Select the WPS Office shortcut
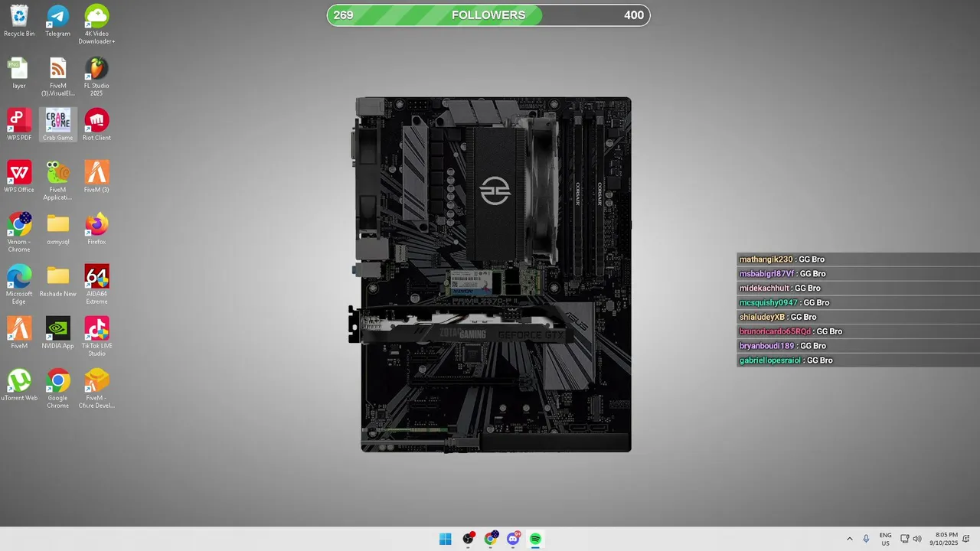Image resolution: width=980 pixels, height=551 pixels. [x=19, y=178]
